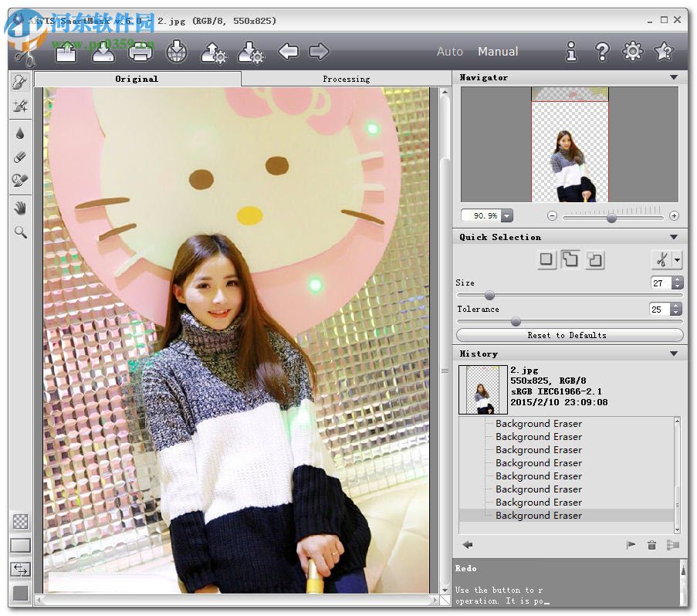Select the Blur tool in the toolbox
Viewport: 697px width, 616px height.
(19, 132)
